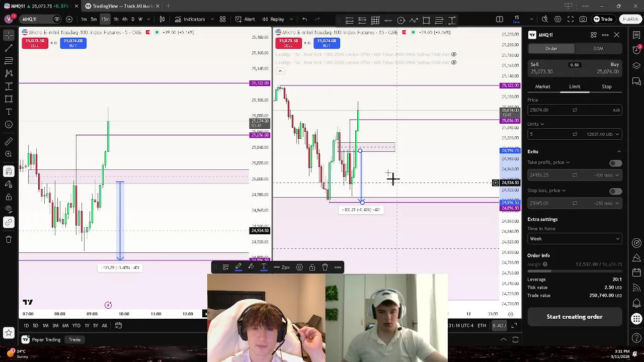Toggle the B-ADJ adjustment button
Viewport: 644px width, 362px height.
499,326
